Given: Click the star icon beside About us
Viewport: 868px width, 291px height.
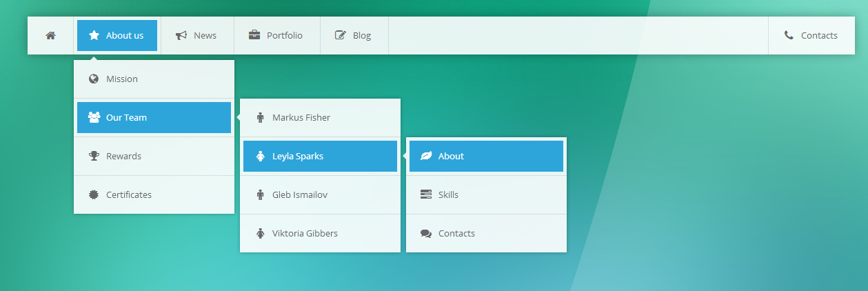Looking at the screenshot, I should tap(94, 35).
